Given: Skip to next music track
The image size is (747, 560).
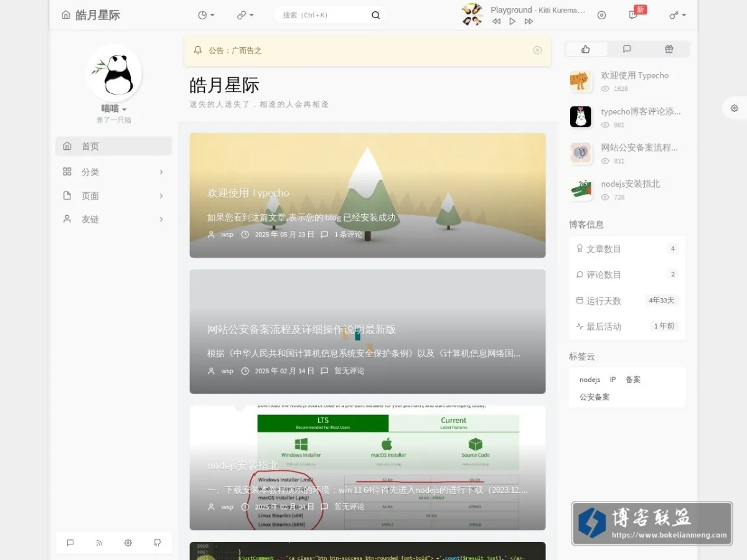Looking at the screenshot, I should [x=529, y=21].
